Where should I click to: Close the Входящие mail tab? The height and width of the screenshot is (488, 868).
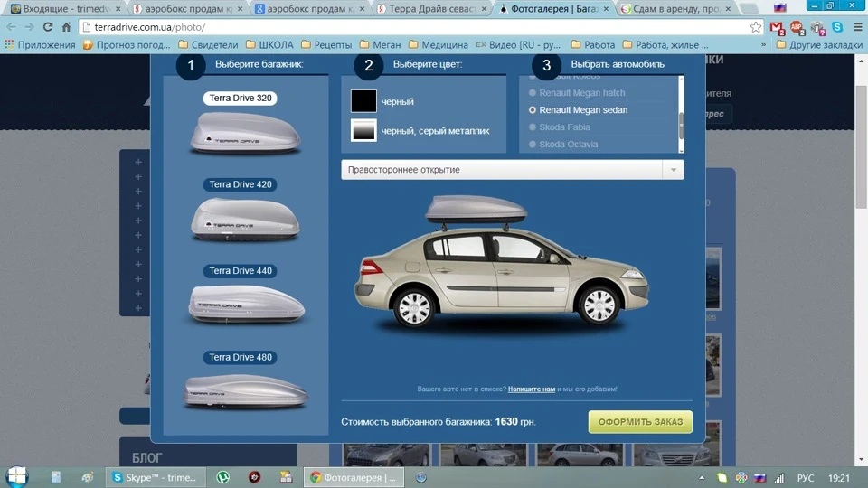(118, 9)
